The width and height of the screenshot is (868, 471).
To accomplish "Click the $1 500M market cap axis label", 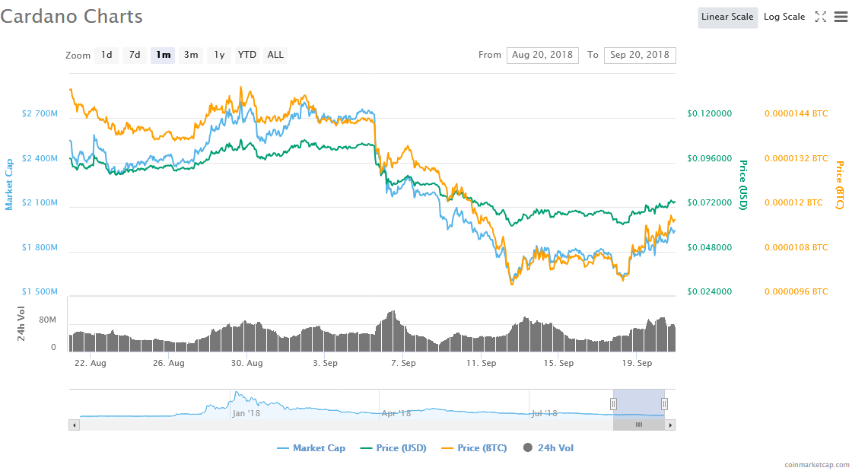I will click(40, 291).
